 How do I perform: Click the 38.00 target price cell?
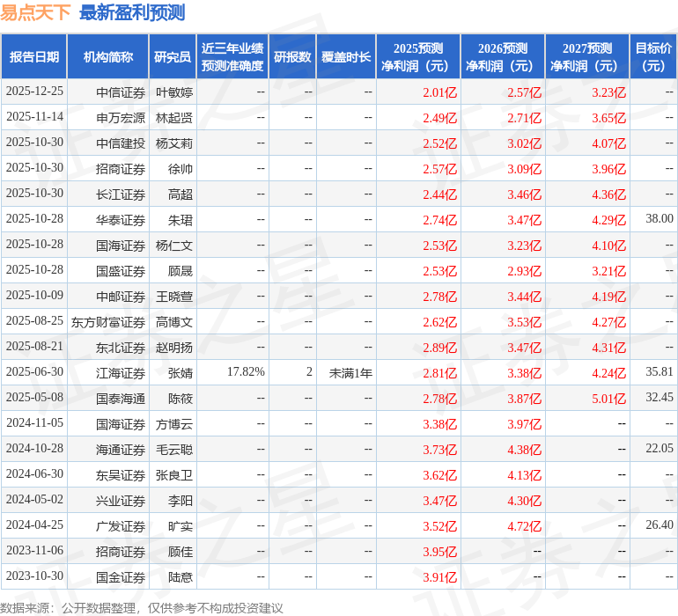tap(659, 219)
